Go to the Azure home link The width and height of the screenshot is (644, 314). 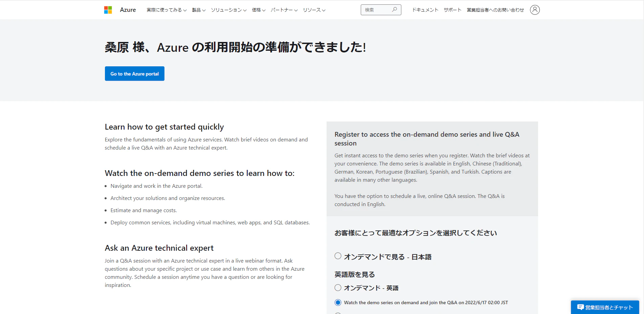click(x=128, y=10)
